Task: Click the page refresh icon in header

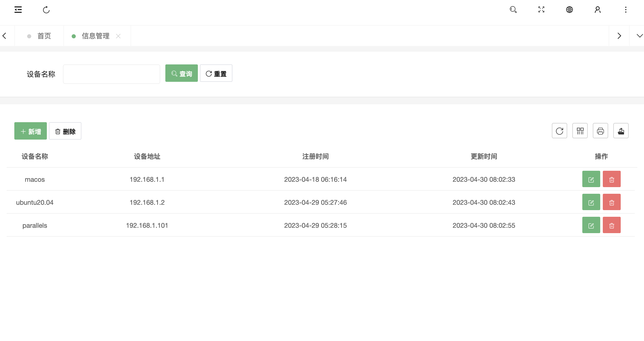Action: [x=46, y=10]
